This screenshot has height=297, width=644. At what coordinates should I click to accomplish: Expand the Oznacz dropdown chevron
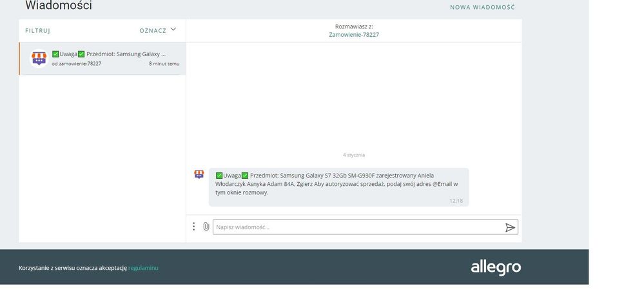pos(173,30)
